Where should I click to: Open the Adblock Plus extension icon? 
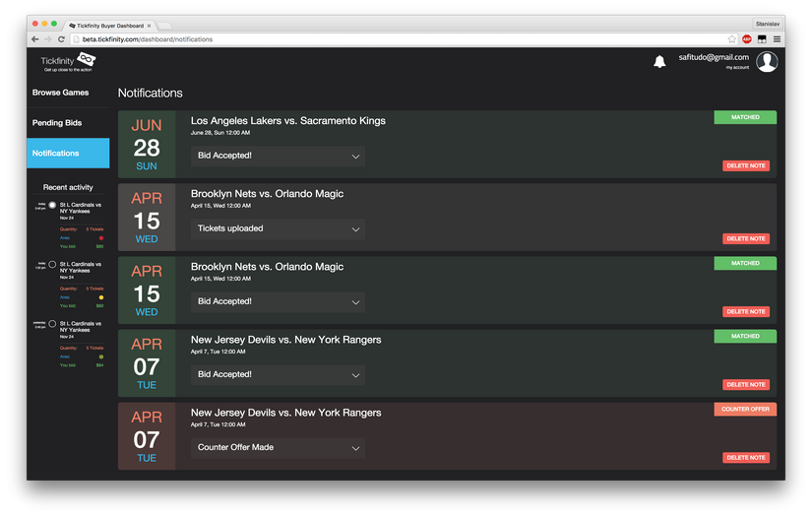[747, 39]
